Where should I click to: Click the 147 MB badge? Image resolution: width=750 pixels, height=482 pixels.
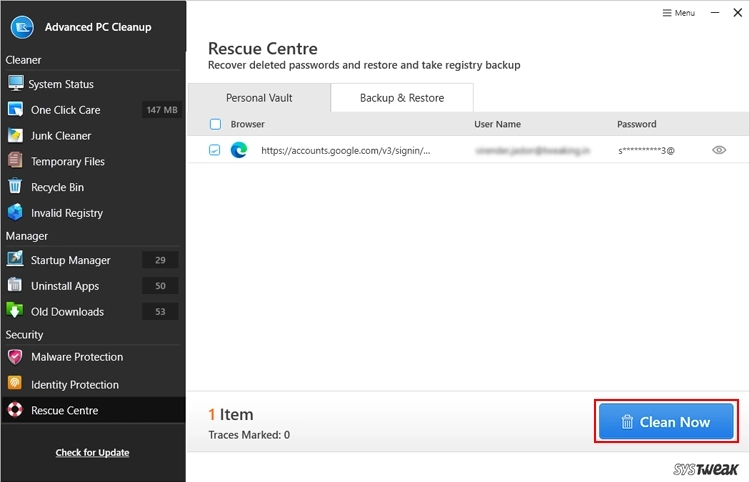coord(162,110)
